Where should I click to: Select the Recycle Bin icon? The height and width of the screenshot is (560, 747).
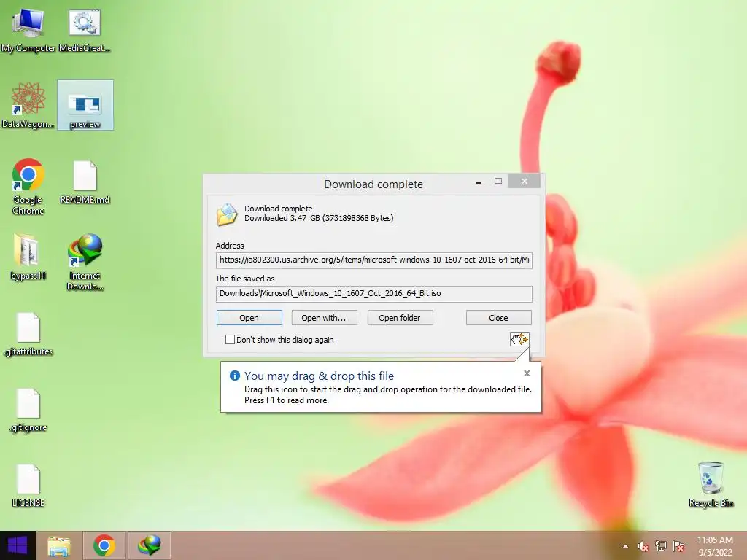pyautogui.click(x=711, y=484)
